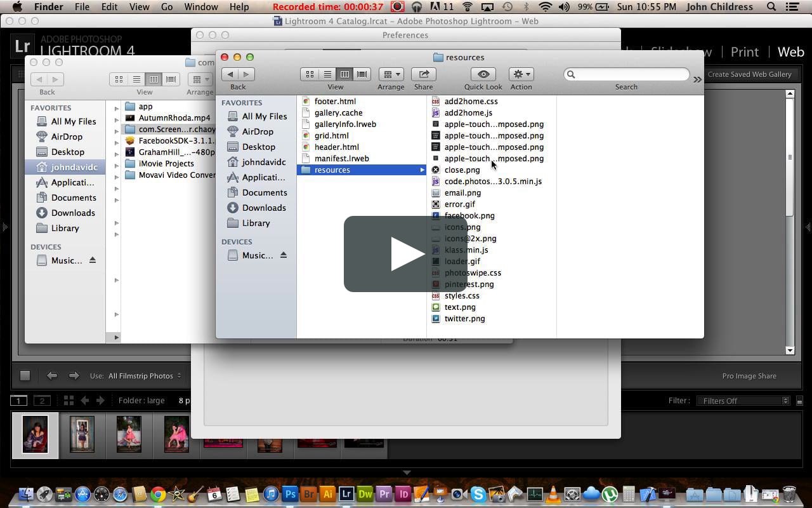Image resolution: width=812 pixels, height=508 pixels.
Task: Toggle Lightroom second window display 2
Action: (42, 401)
